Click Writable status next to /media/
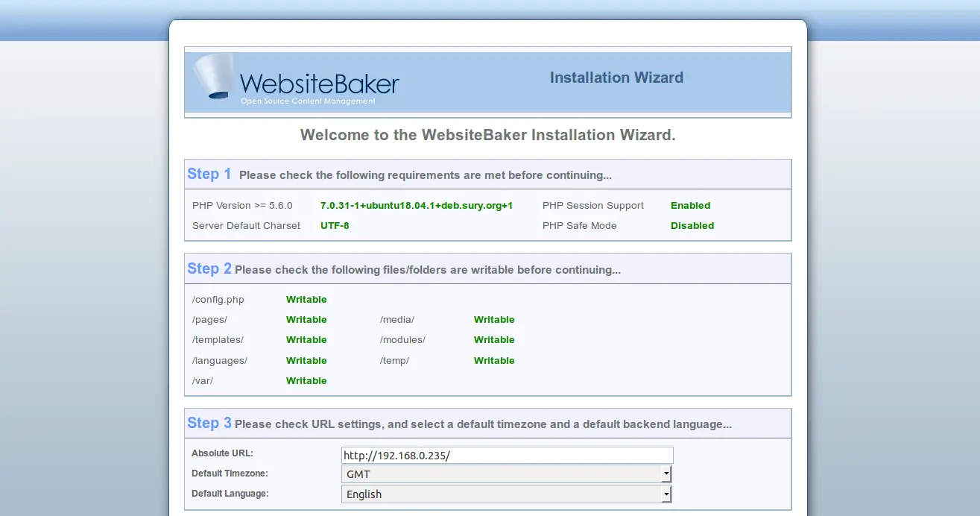 tap(494, 320)
